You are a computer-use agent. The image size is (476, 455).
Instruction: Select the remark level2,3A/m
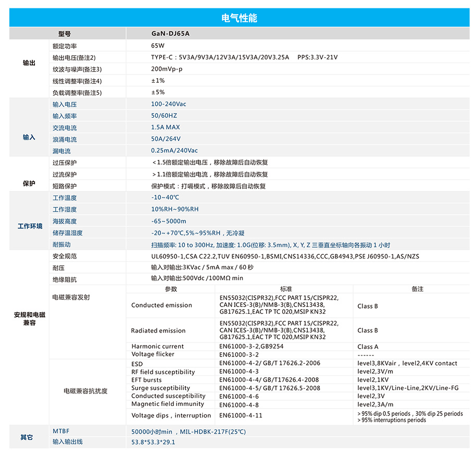(x=375, y=404)
